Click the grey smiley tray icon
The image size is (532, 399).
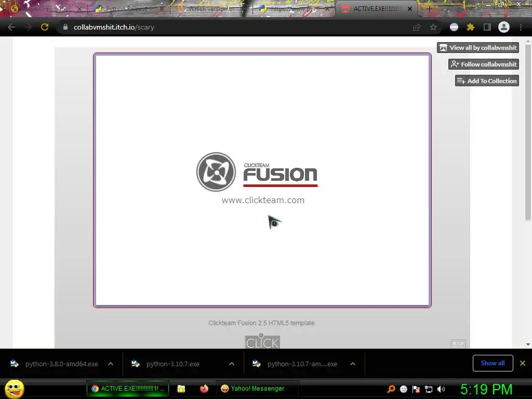(403, 389)
